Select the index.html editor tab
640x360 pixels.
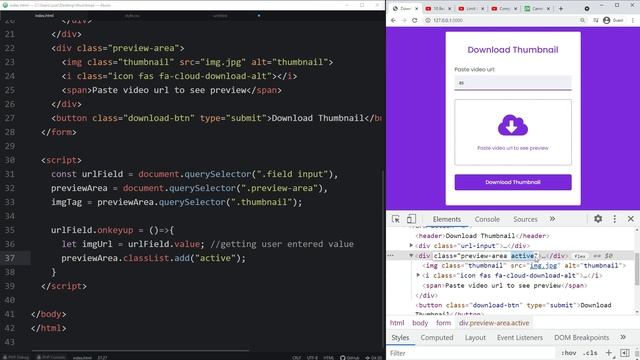[x=44, y=16]
